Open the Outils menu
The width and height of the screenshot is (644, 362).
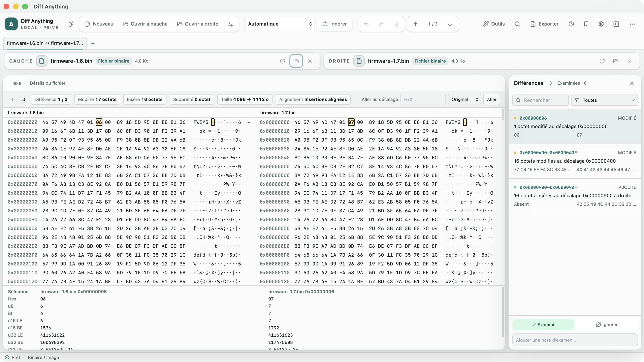tap(494, 24)
